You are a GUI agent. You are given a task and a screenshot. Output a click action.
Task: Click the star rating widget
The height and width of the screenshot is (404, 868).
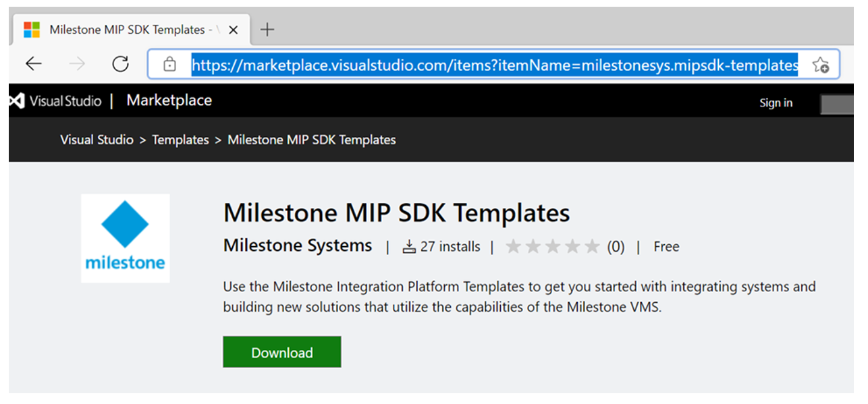tap(553, 247)
